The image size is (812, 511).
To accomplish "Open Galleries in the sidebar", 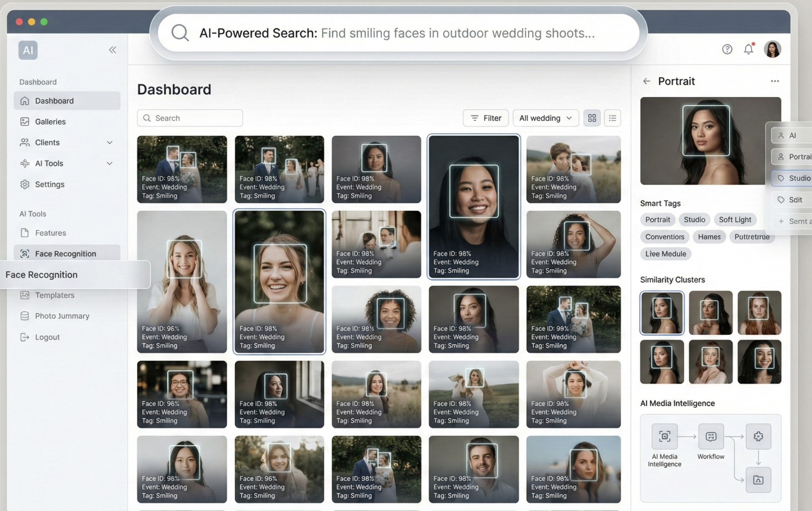I will (x=67, y=122).
